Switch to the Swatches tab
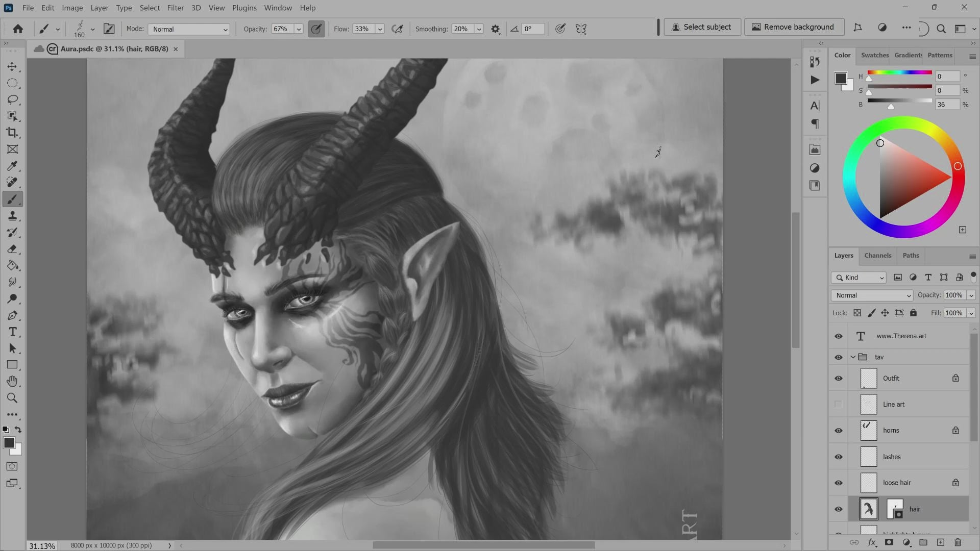This screenshot has height=551, width=980. 874,55
